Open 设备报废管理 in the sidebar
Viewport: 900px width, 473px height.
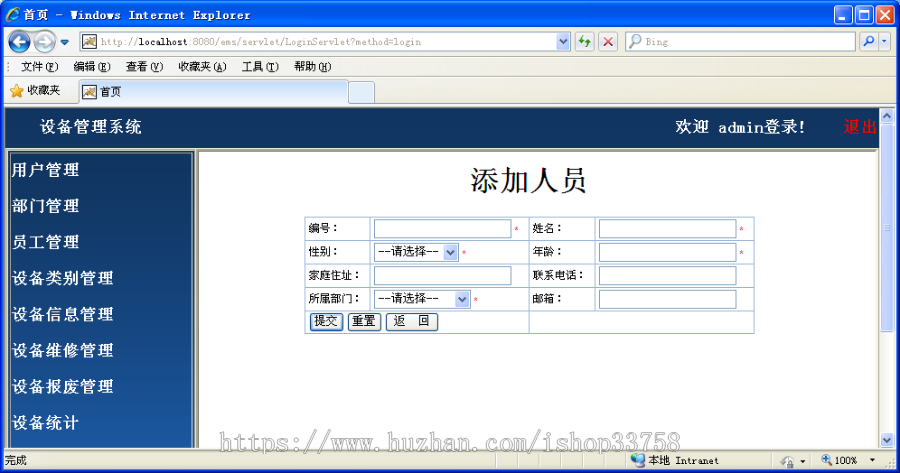[63, 387]
